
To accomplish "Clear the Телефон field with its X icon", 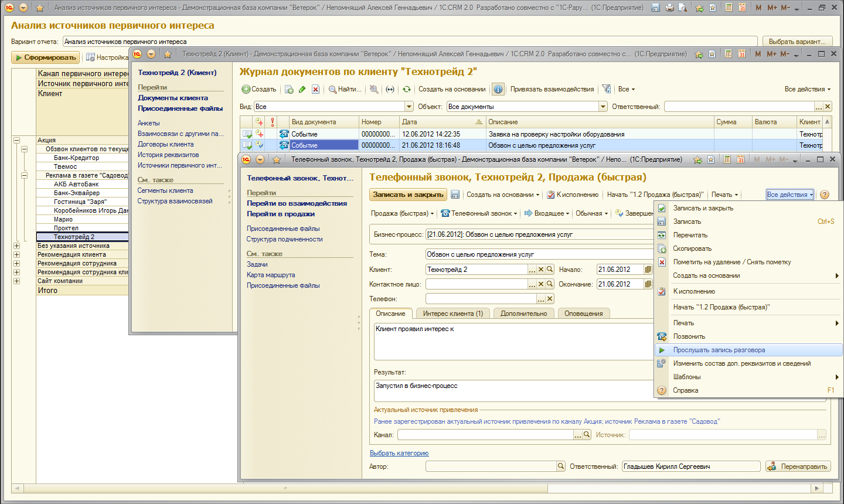I will (x=550, y=299).
